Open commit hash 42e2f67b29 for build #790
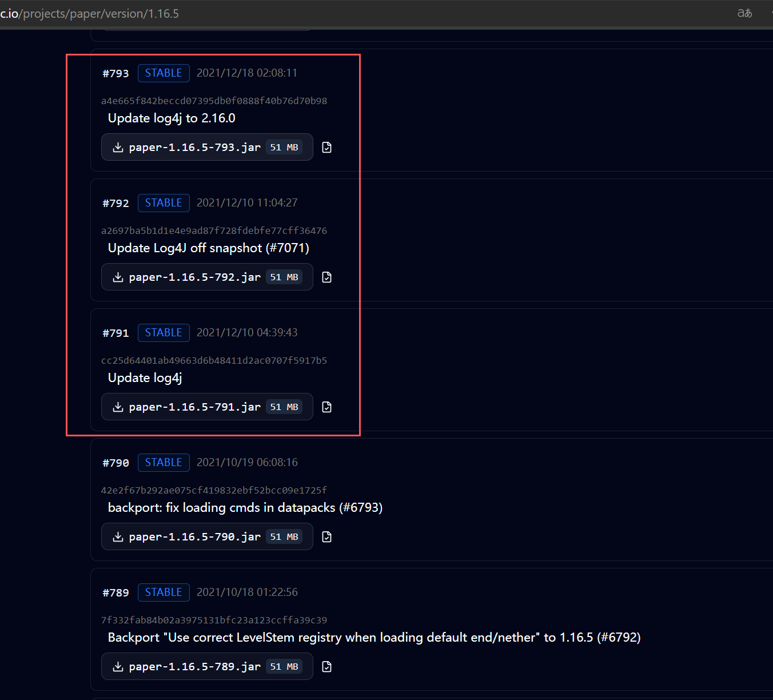Image resolution: width=773 pixels, height=700 pixels. 214,491
